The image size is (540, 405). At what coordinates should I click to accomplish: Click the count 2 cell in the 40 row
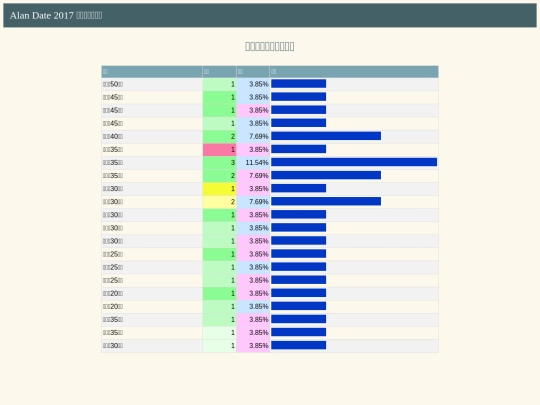tap(219, 136)
